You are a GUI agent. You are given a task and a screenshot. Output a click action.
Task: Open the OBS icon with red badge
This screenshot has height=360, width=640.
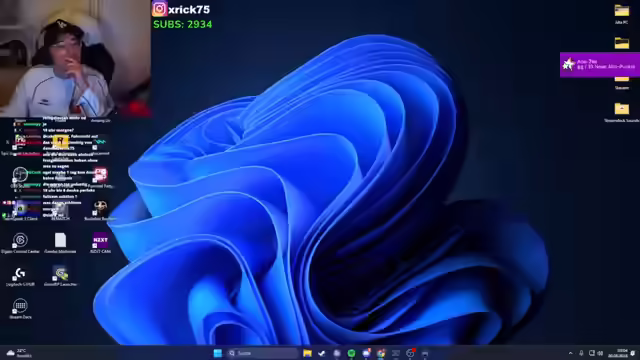[x=410, y=353]
